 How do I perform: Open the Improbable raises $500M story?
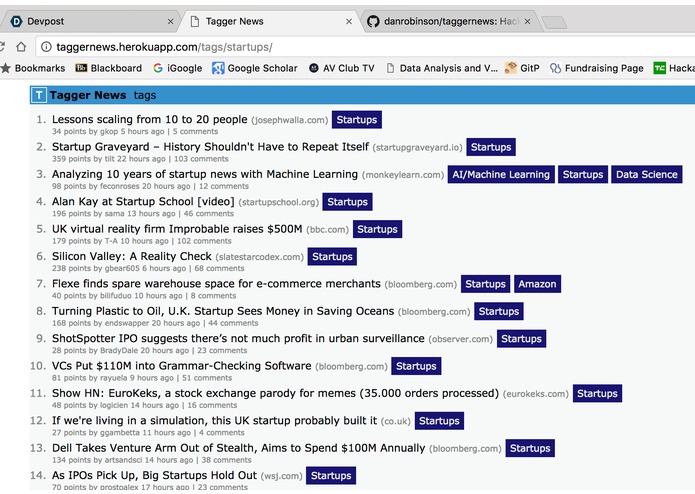click(177, 229)
